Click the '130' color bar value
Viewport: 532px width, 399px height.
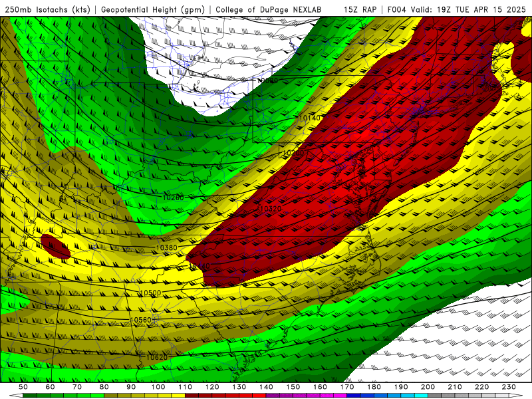(x=239, y=387)
